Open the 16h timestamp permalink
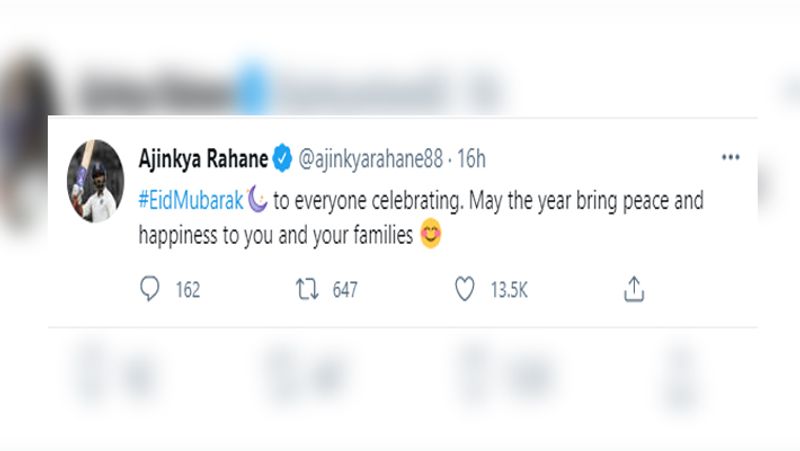The image size is (800, 451). click(471, 159)
